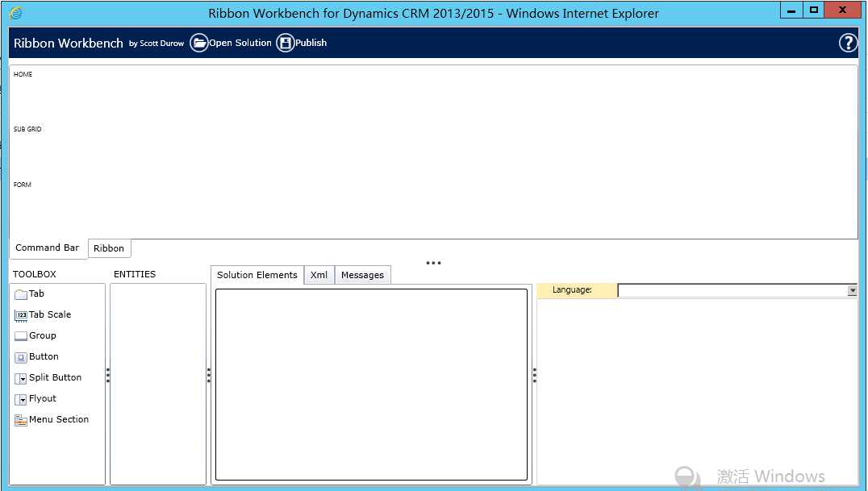Open the Solution Elements tab
The width and height of the screenshot is (868, 491).
click(257, 275)
